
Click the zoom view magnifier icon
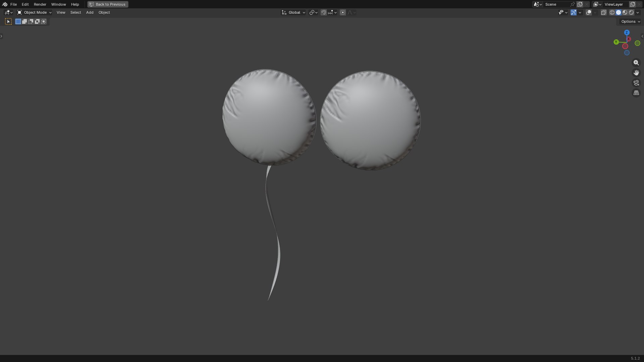(636, 63)
